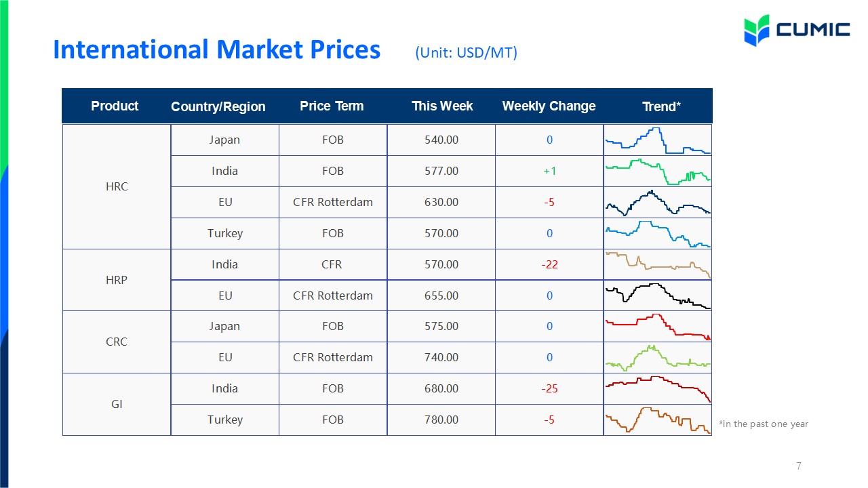Image resolution: width=868 pixels, height=488 pixels.
Task: Click the Weekly Change column header
Action: [x=549, y=106]
